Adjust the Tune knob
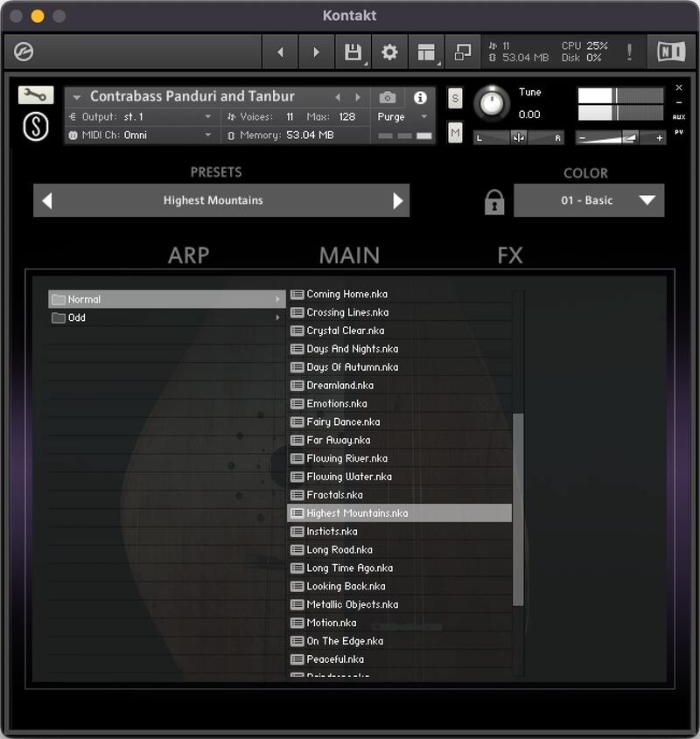This screenshot has height=739, width=700. tap(493, 105)
